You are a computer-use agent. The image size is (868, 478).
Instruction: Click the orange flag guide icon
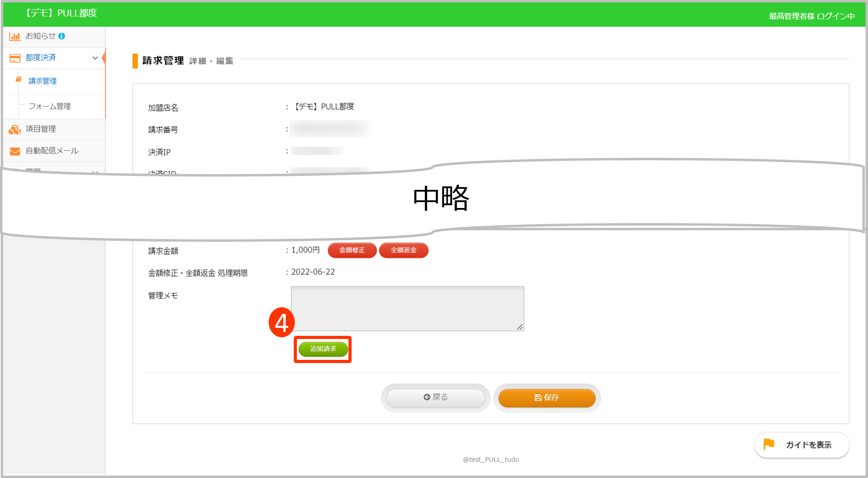[768, 444]
